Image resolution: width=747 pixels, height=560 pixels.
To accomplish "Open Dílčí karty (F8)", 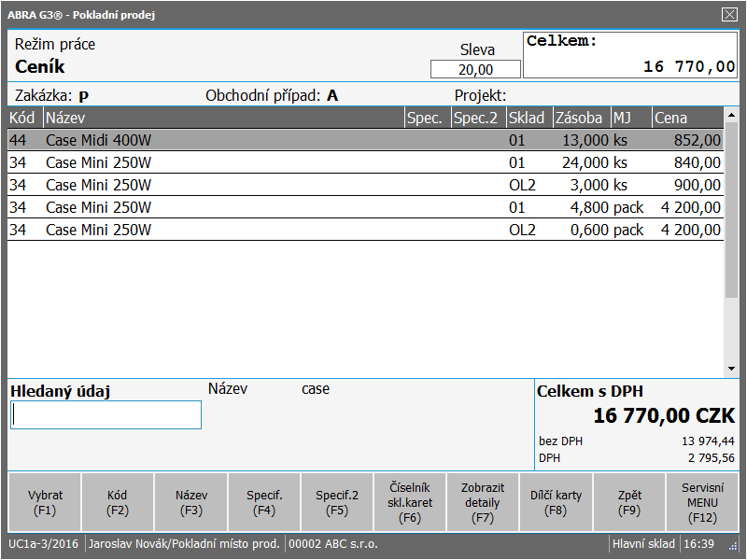I will 556,502.
